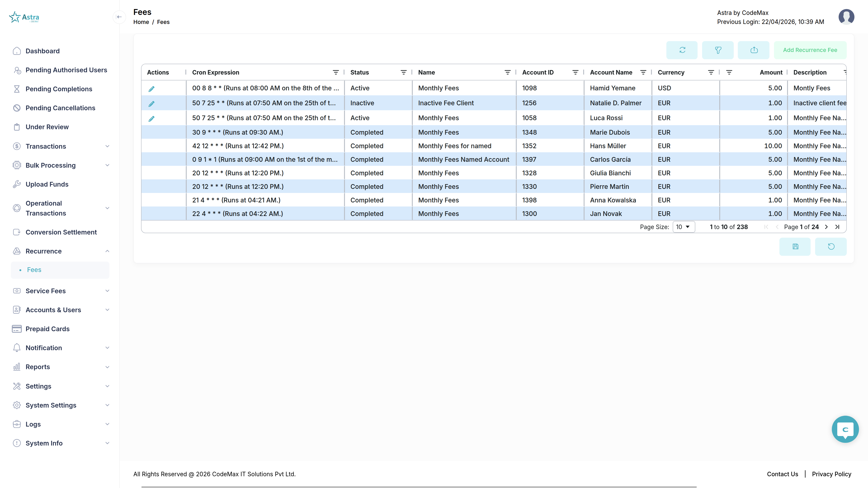
Task: Expand the Accounts & Users menu
Action: pyautogui.click(x=61, y=310)
